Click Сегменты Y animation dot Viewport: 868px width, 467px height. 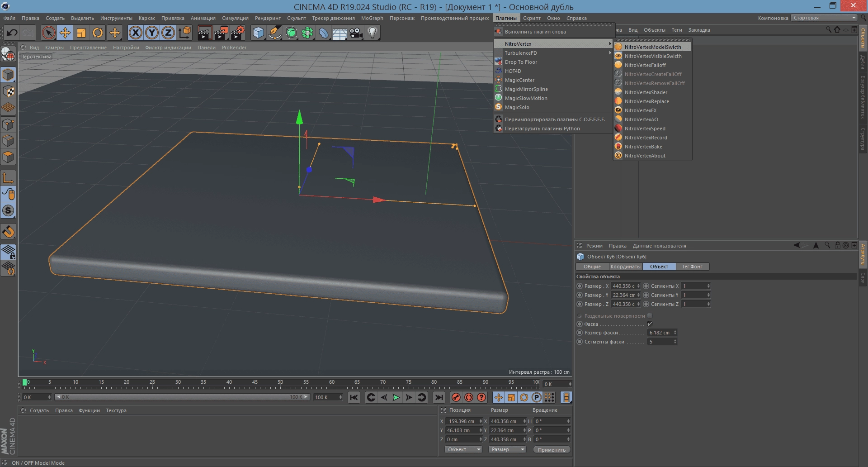click(646, 295)
